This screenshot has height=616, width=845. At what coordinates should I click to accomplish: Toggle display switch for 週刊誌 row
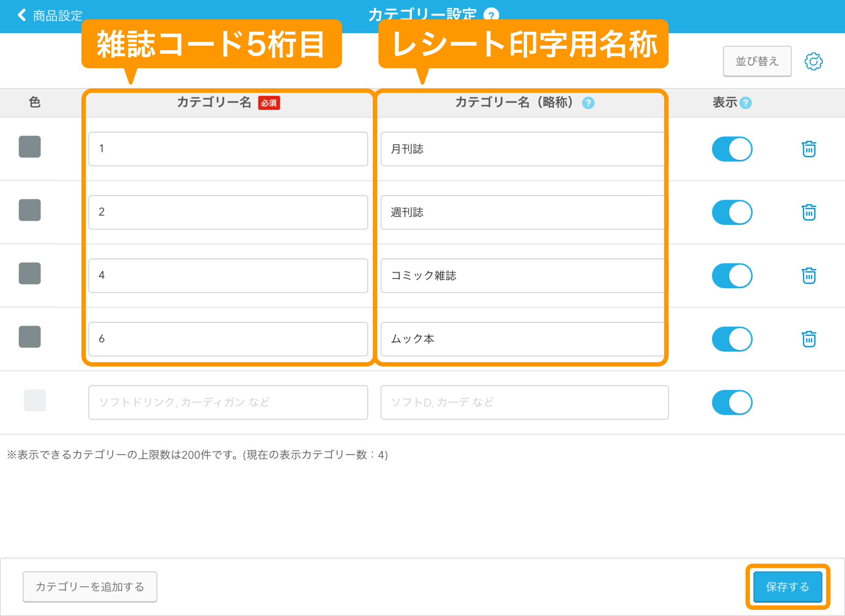[x=732, y=213]
